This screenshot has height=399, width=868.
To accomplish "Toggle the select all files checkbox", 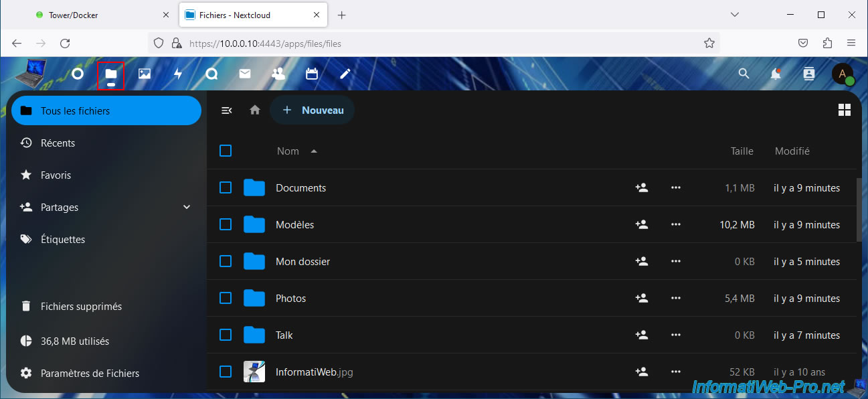I will click(x=226, y=151).
